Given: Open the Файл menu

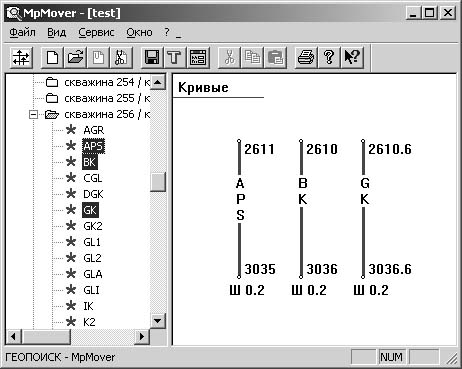Looking at the screenshot, I should [22, 32].
